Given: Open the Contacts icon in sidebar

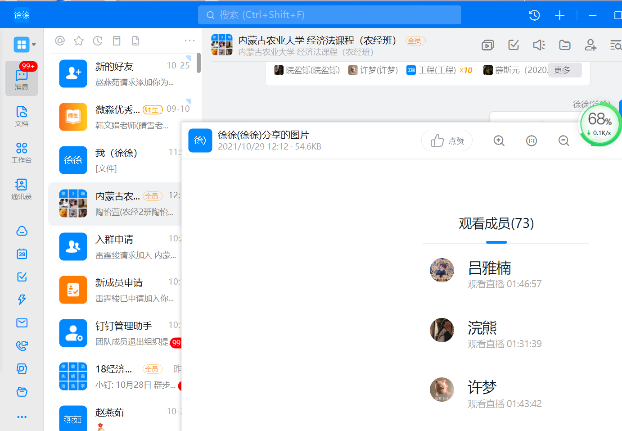Looking at the screenshot, I should click(x=21, y=188).
